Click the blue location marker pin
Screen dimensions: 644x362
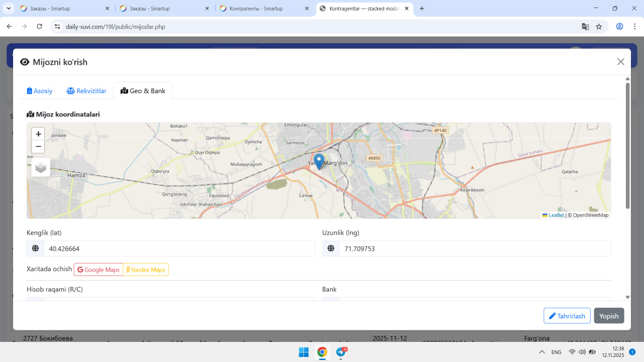click(x=318, y=161)
